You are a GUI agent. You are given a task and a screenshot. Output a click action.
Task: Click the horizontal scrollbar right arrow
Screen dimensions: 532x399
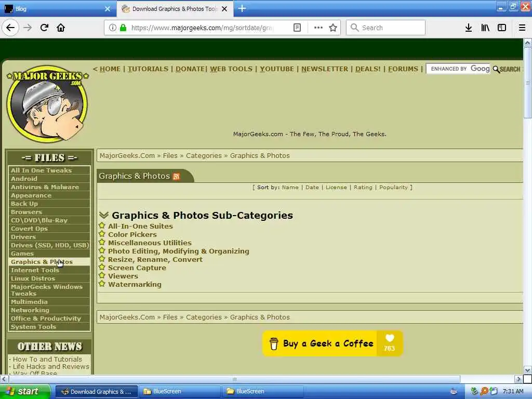coord(518,379)
